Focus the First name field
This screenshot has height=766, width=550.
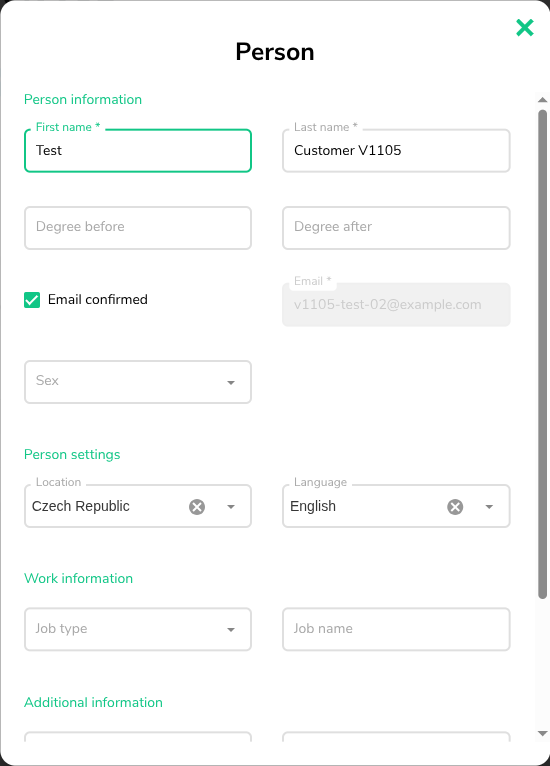[x=138, y=150]
